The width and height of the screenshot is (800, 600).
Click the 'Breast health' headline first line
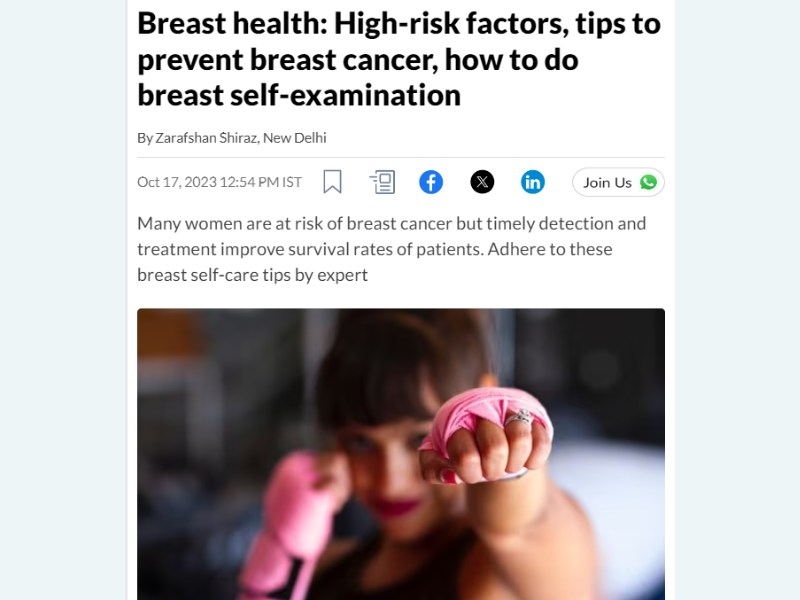coord(399,23)
